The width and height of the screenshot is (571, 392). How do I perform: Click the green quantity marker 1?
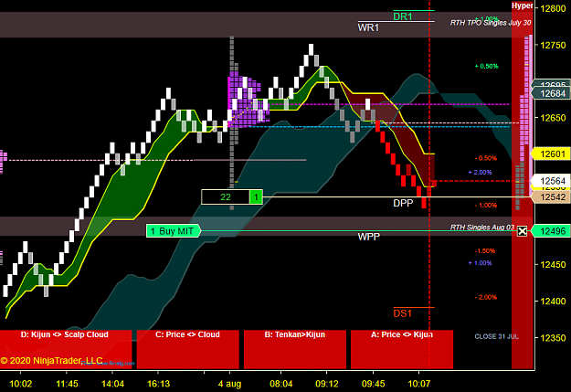click(x=256, y=197)
